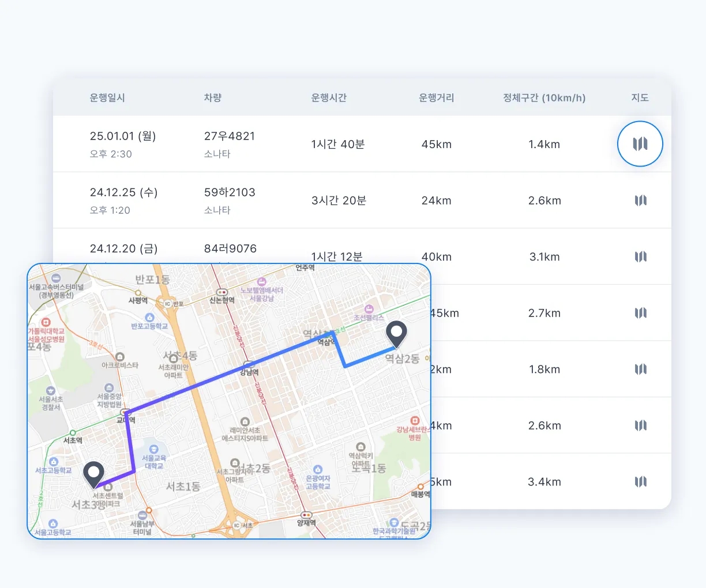706x588 pixels.
Task: Click the 가톨릭대학교 서울성모병원 marker
Action: pyautogui.click(x=46, y=322)
